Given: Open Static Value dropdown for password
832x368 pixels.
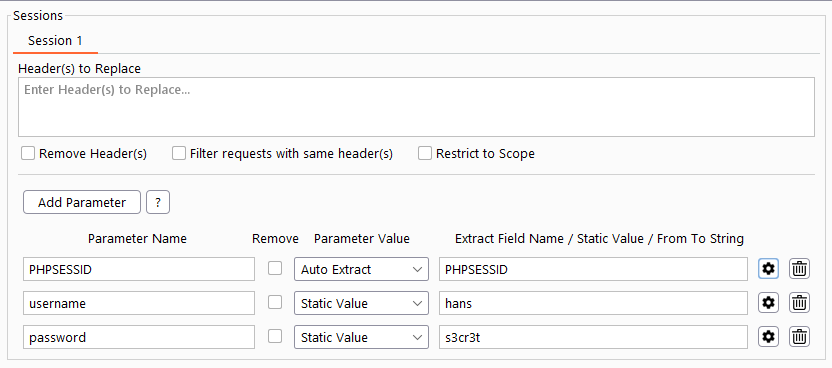Looking at the screenshot, I should [361, 337].
